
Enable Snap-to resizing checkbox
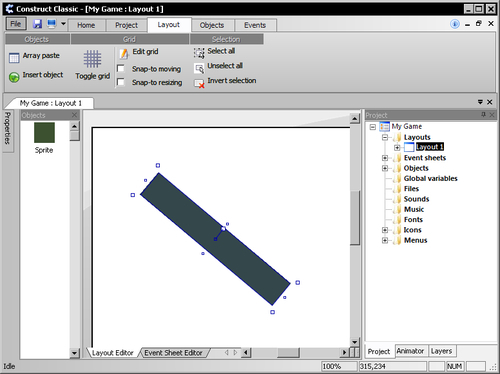[121, 82]
